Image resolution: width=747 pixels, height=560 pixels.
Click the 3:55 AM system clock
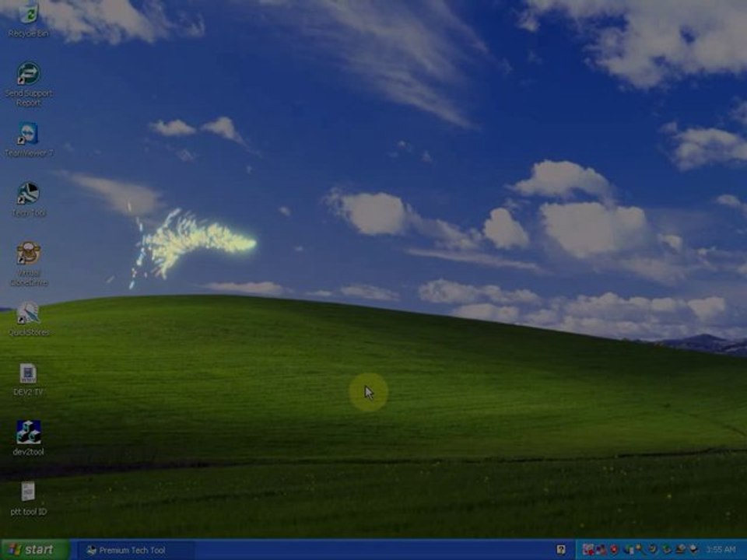[721, 550]
